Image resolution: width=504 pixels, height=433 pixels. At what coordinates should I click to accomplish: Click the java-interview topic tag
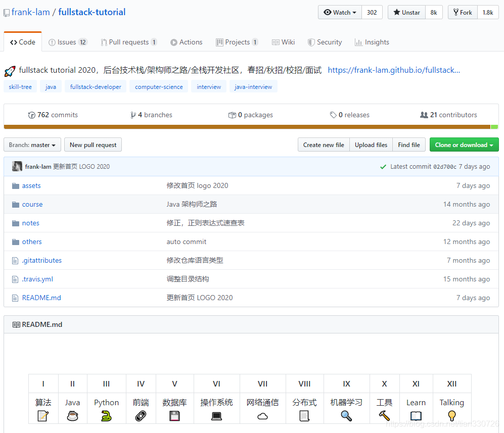pos(253,87)
